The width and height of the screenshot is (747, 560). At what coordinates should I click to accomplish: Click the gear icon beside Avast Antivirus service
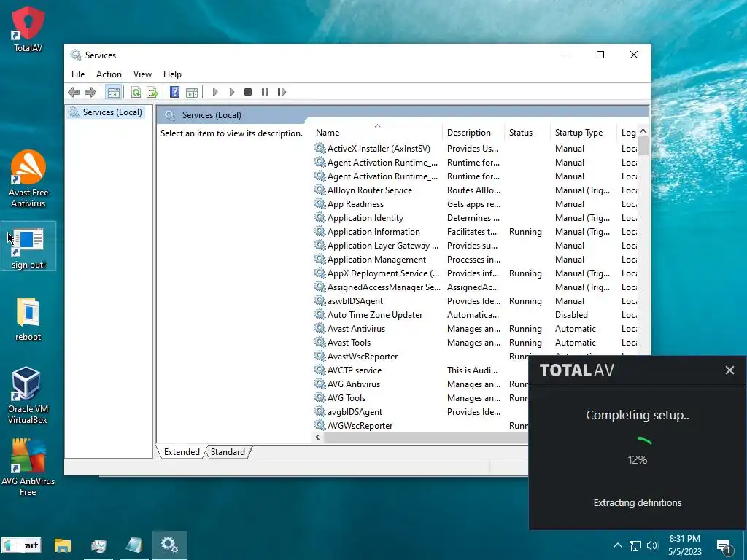(320, 328)
